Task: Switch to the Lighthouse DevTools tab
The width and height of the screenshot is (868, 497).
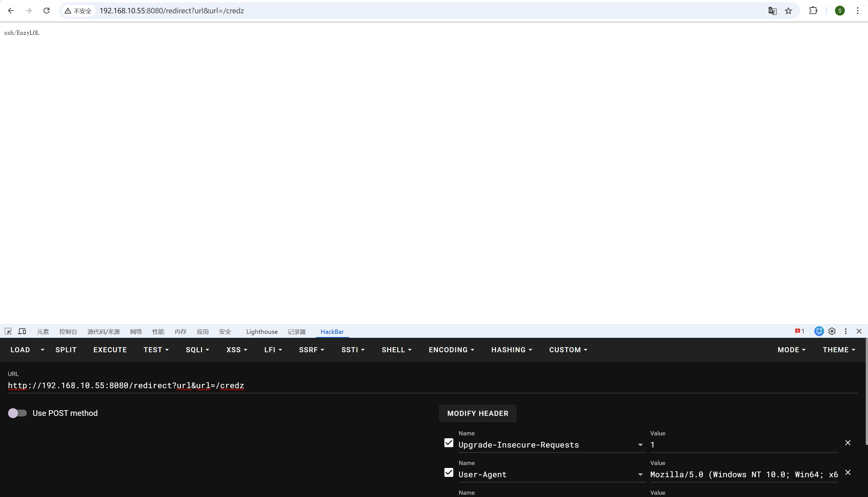Action: click(x=262, y=331)
